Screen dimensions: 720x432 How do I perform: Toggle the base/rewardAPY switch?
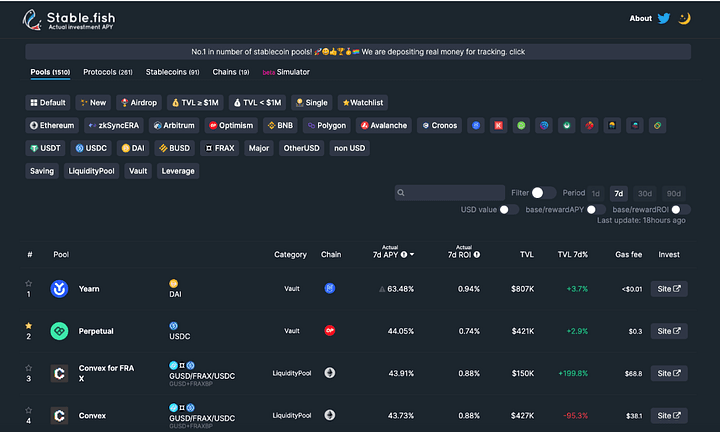pyautogui.click(x=596, y=210)
